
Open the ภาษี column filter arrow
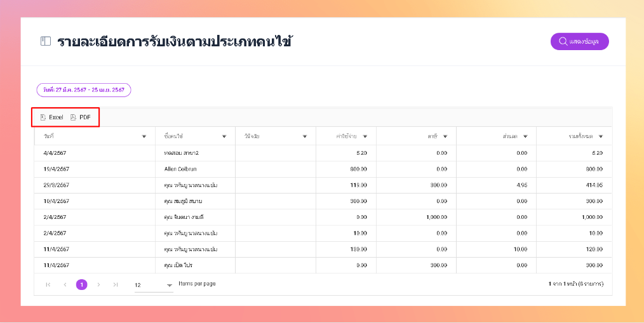pos(445,136)
